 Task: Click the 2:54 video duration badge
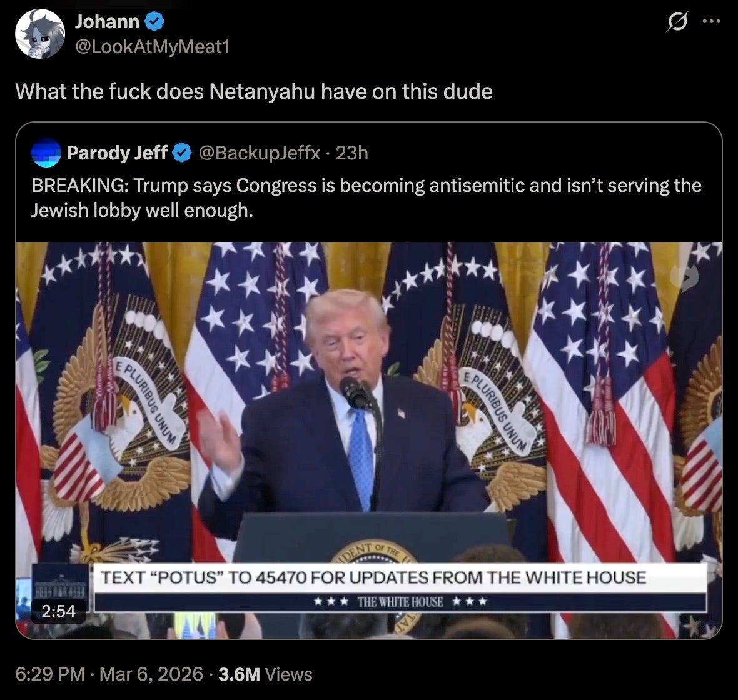click(x=58, y=611)
